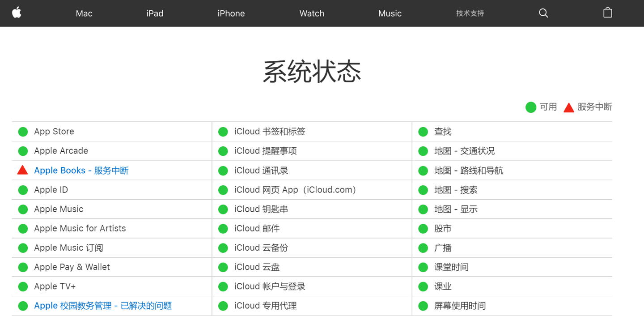This screenshot has height=316, width=644.
Task: Click green dot next to iCloud 通讯录
Action: pyautogui.click(x=223, y=171)
